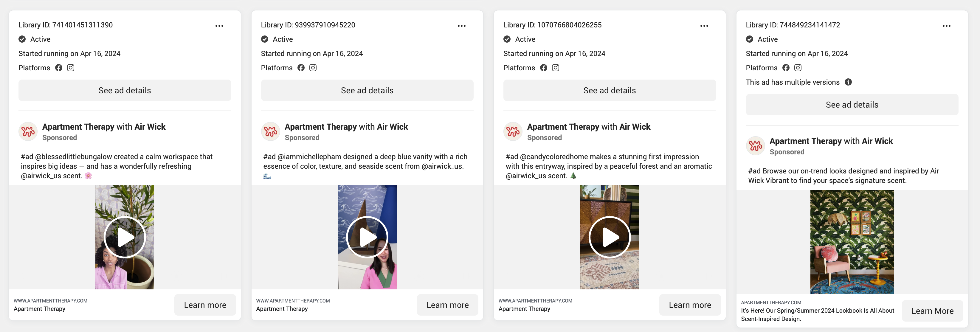Play the iammichellepham blue vanity video
The height and width of the screenshot is (332, 980).
[x=367, y=237]
